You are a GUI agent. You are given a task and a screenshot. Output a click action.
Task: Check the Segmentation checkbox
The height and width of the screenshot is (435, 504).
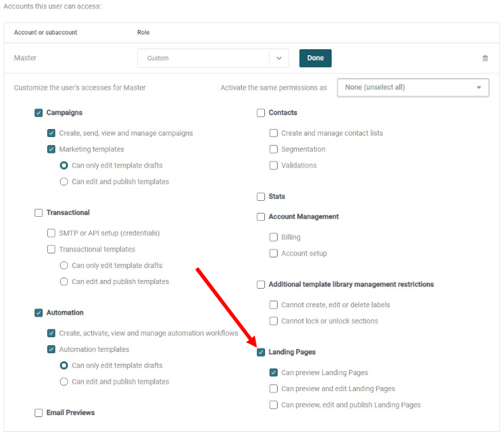pos(274,149)
